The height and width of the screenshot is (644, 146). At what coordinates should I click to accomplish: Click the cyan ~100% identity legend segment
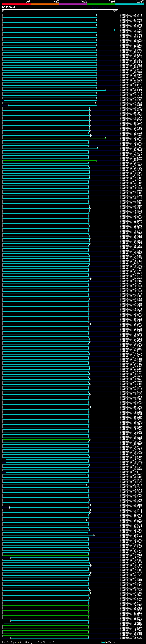coord(130,4)
